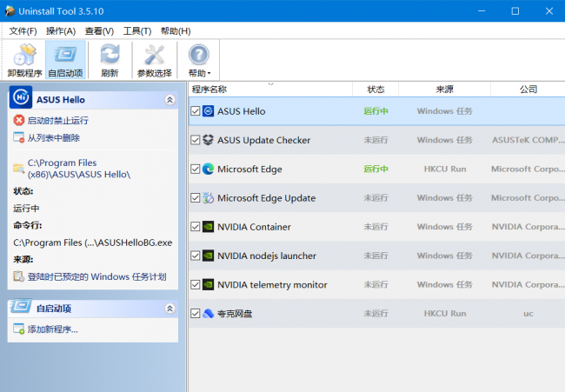Uncheck the NVIDIA telemetry monitor checkbox
Viewport: 565px width, 392px height.
click(196, 284)
